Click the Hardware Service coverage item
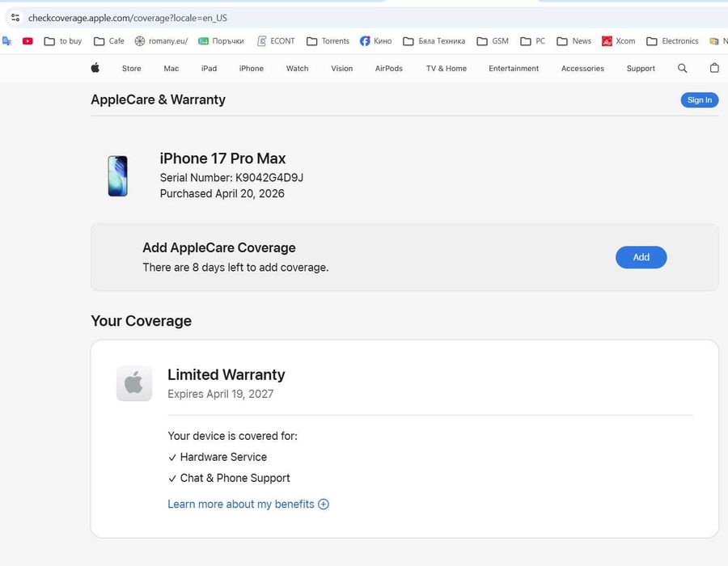This screenshot has width=728, height=566. 223,457
